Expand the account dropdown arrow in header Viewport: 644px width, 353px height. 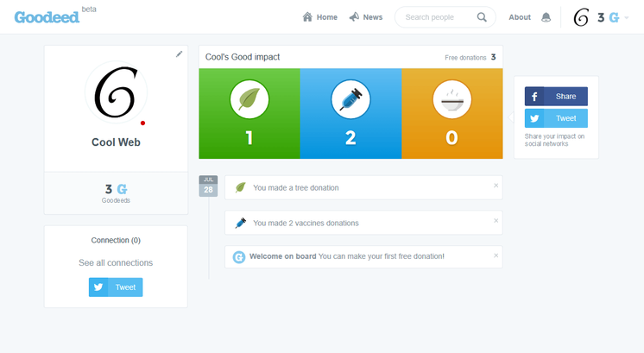pos(627,17)
